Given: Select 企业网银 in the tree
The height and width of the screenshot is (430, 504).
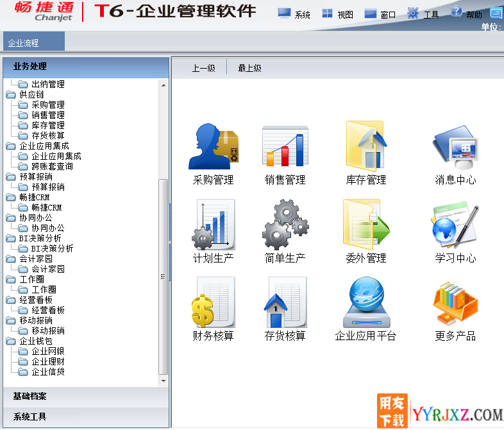Looking at the screenshot, I should (48, 351).
